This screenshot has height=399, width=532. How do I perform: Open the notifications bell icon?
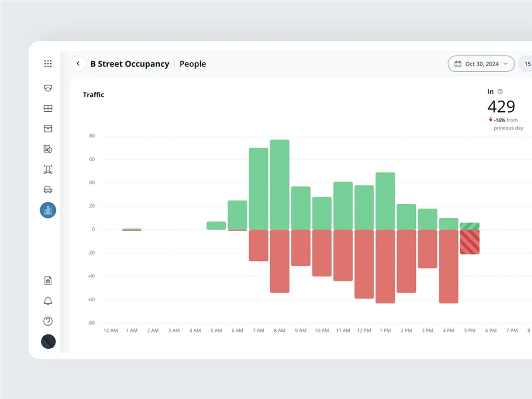coord(48,301)
